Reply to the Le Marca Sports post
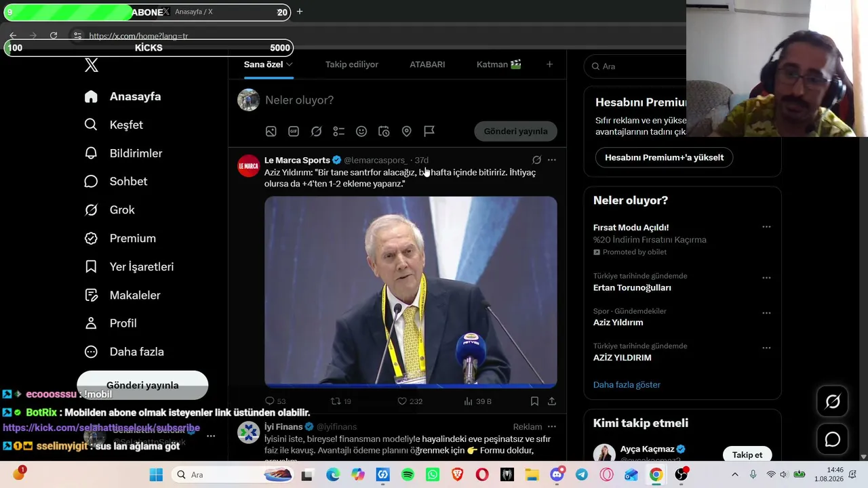The height and width of the screenshot is (488, 868). tap(270, 401)
